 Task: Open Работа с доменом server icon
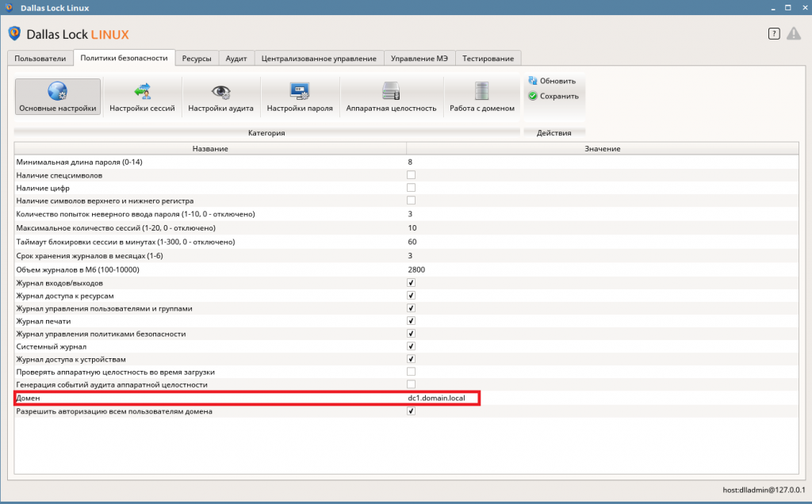coord(481,91)
